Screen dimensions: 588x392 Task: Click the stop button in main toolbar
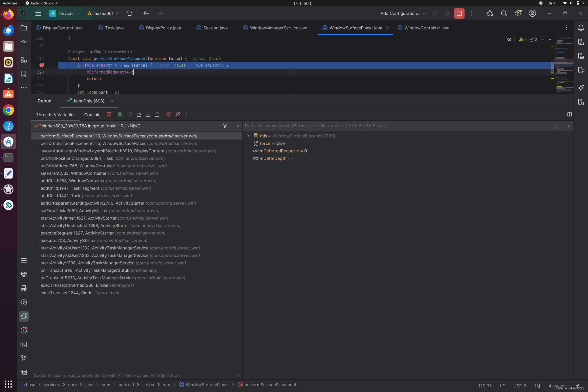[x=459, y=14]
